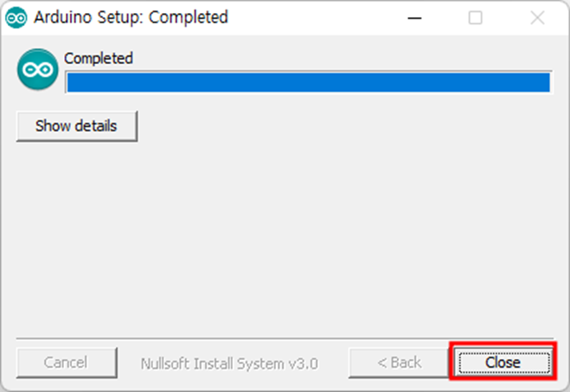Click the white infinity symbol inside Arduino logo
The height and width of the screenshot is (392, 570).
(37, 69)
